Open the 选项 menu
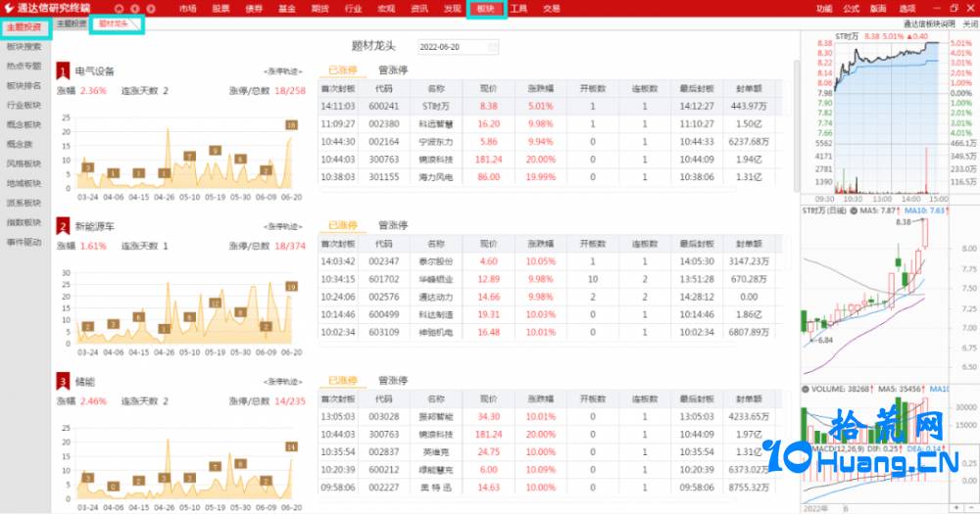Screen dimensions: 980x514 point(906,9)
